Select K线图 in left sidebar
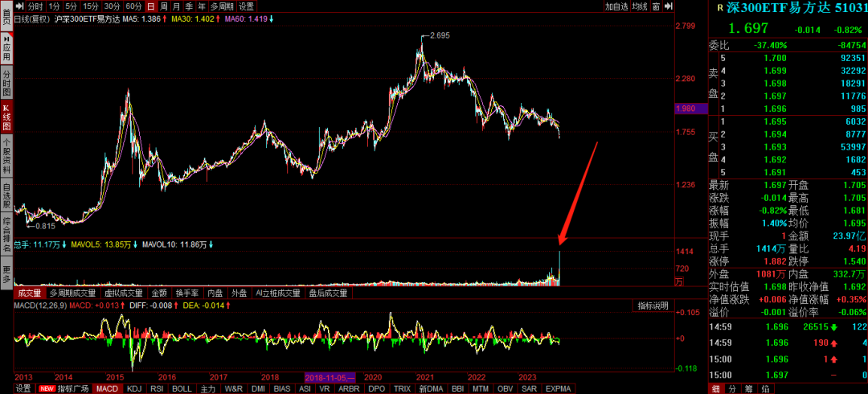The height and width of the screenshot is (394, 868). pos(6,117)
